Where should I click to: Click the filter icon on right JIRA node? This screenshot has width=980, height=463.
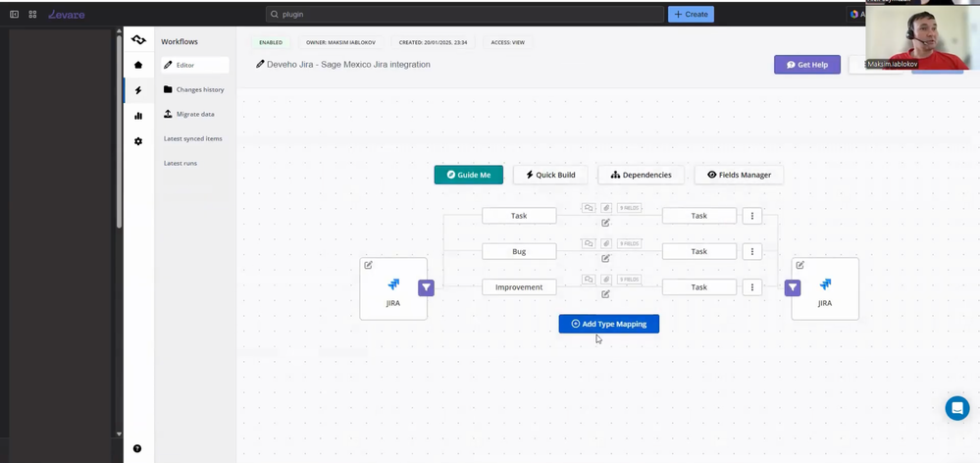pos(793,287)
